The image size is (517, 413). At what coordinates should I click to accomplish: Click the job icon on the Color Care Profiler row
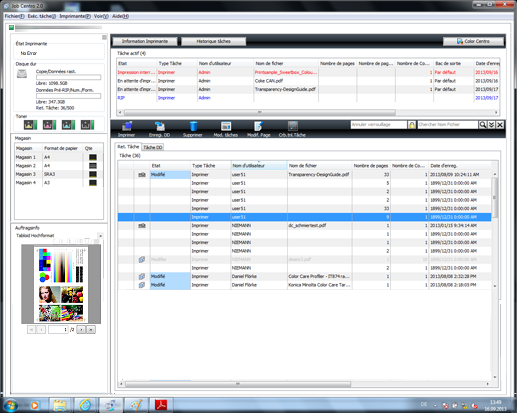coord(142,276)
